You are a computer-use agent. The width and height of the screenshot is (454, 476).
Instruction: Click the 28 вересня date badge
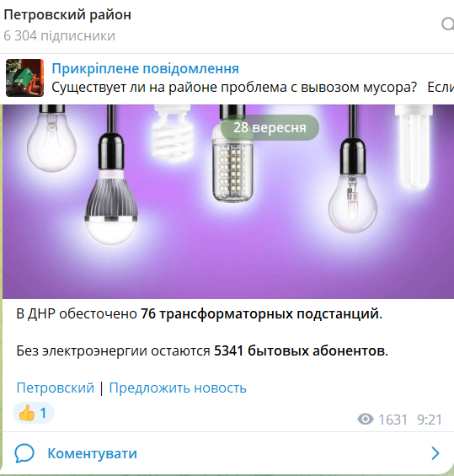pos(270,127)
